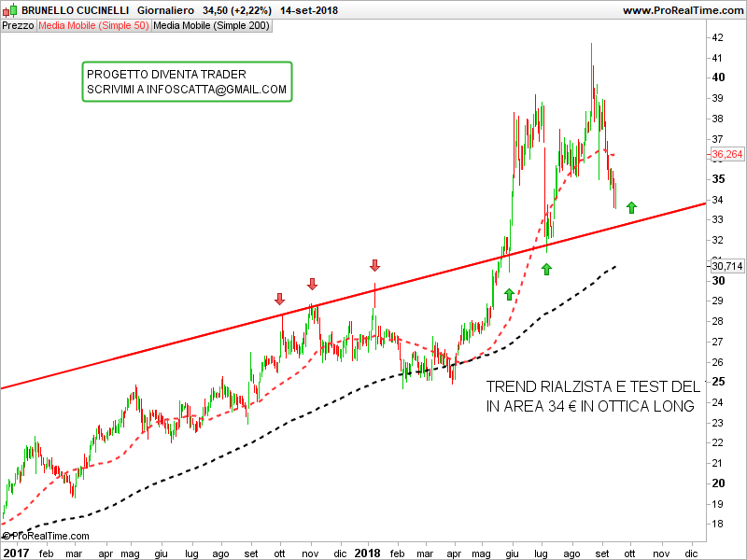Click the 28 price axis label
747x560 pixels.
coord(717,321)
